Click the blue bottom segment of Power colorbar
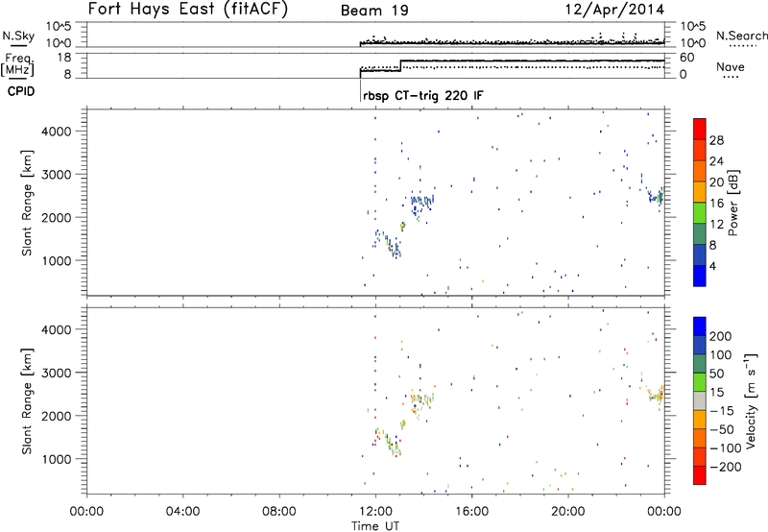Viewport: 768px width, 532px height. click(700, 276)
